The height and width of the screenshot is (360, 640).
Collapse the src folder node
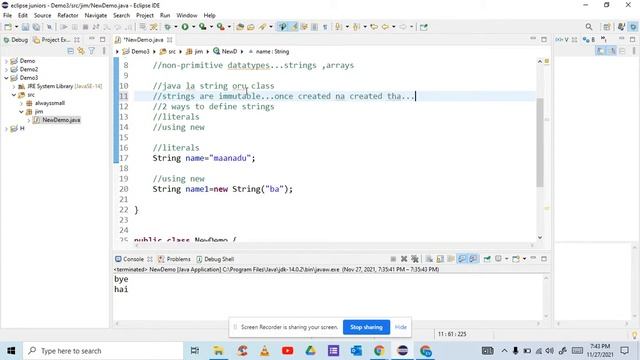tap(14, 95)
